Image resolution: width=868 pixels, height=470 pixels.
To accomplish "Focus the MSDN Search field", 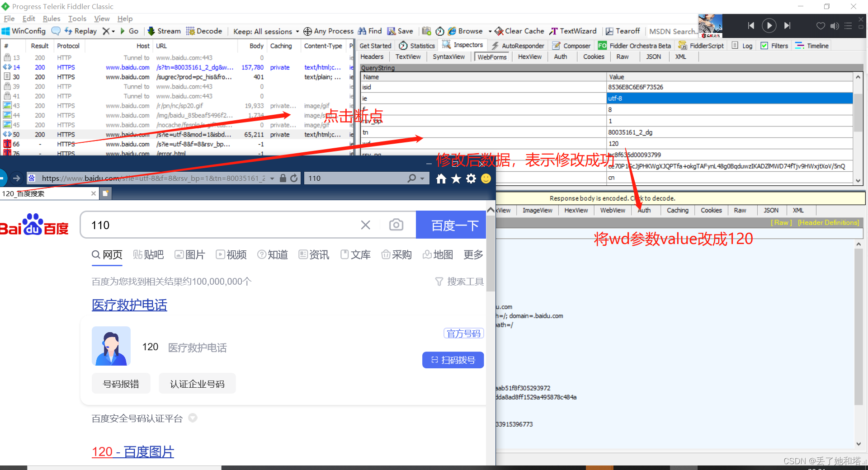I will pyautogui.click(x=673, y=32).
